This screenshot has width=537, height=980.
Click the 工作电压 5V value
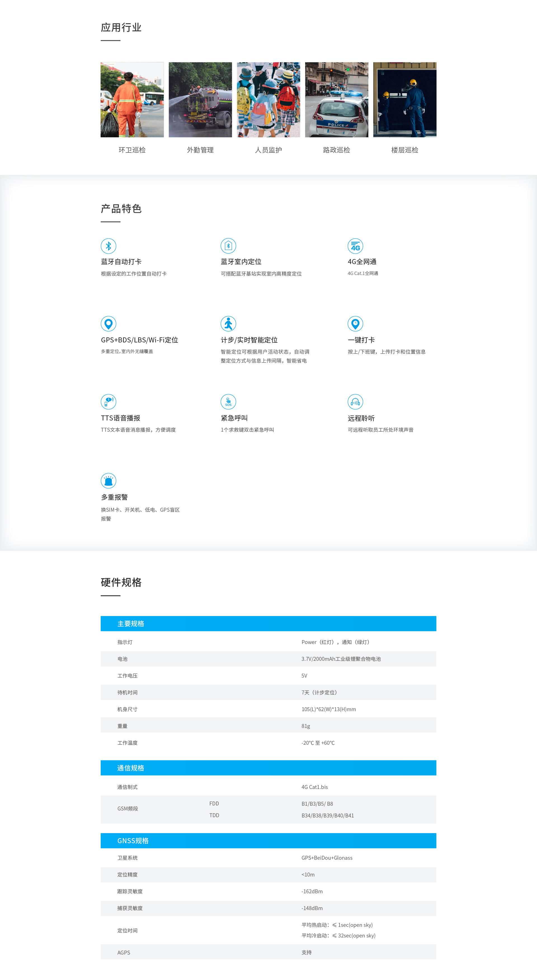[304, 676]
